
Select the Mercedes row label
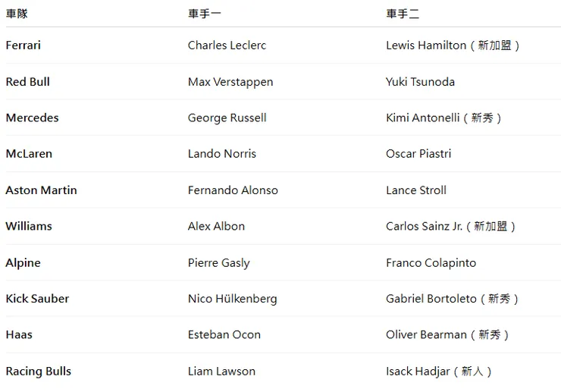(x=32, y=118)
